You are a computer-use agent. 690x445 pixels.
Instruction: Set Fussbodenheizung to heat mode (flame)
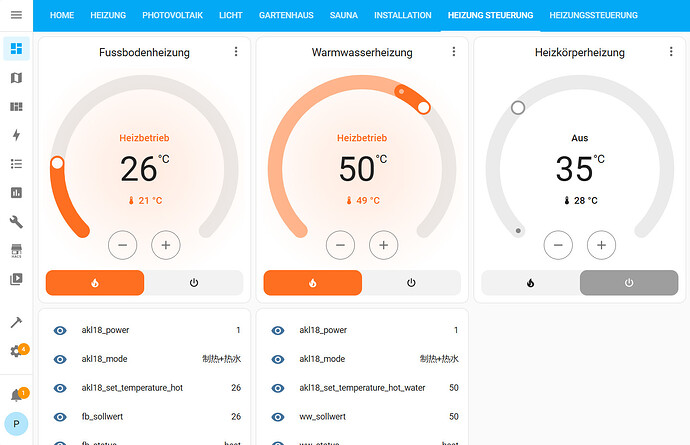click(x=95, y=283)
